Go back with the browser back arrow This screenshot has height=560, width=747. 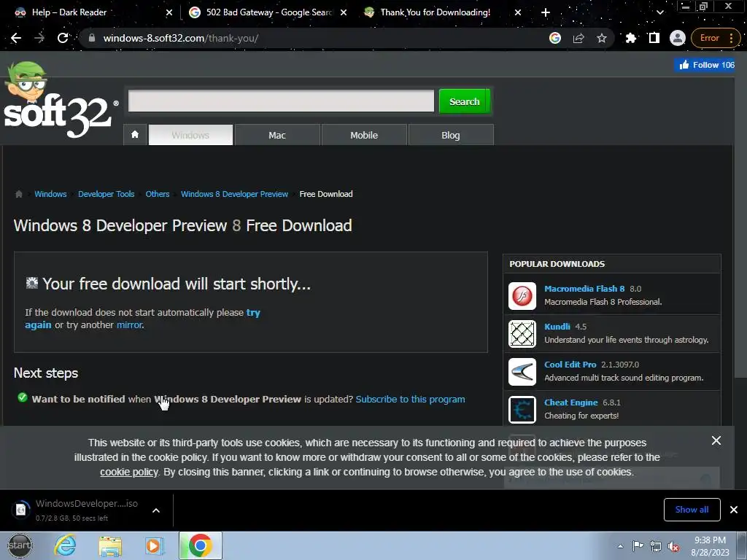[16, 38]
